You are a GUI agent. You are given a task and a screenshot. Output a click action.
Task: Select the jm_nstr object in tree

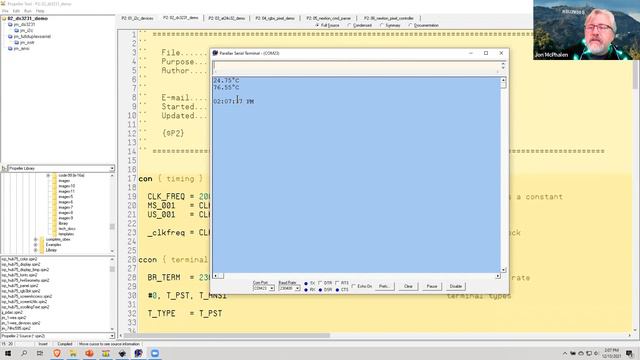(x=27, y=42)
